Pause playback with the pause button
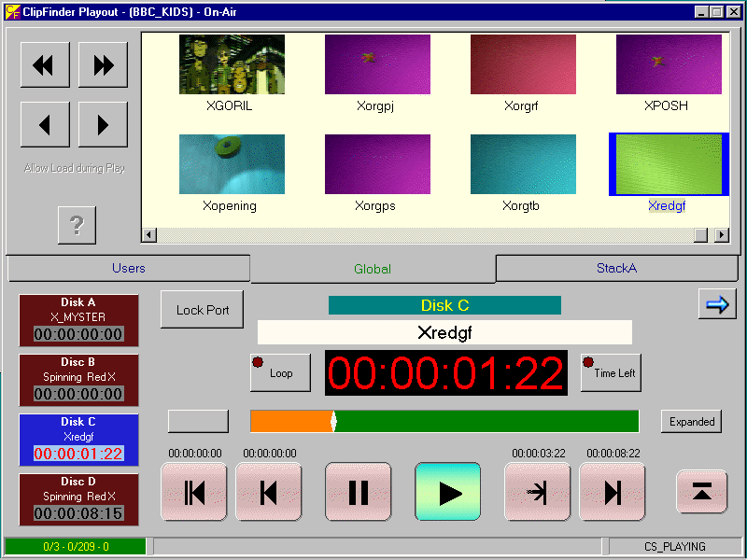This screenshot has width=747, height=560. [x=358, y=492]
